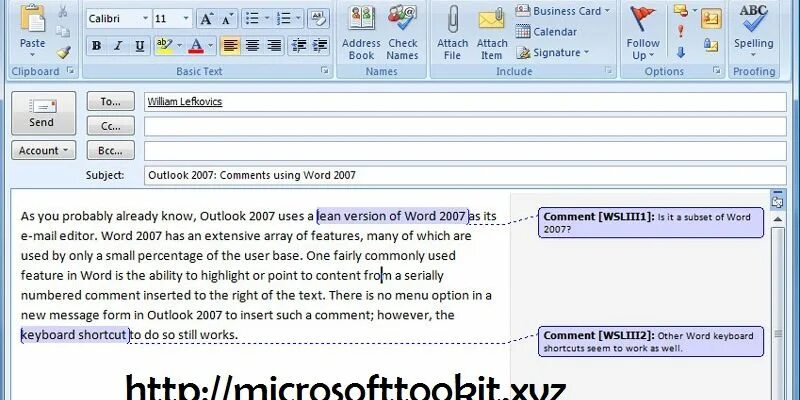The width and height of the screenshot is (800, 400).
Task: Set low importance with blue arrow
Action: click(680, 52)
